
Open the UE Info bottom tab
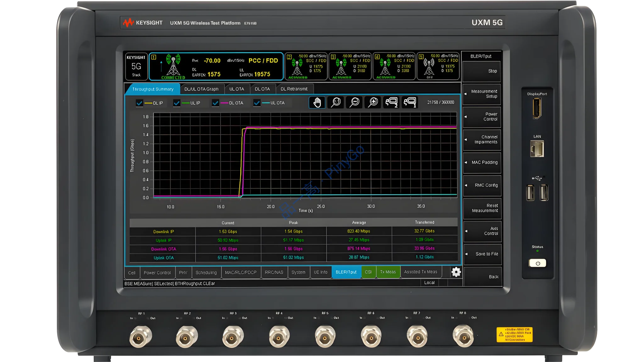pyautogui.click(x=320, y=272)
